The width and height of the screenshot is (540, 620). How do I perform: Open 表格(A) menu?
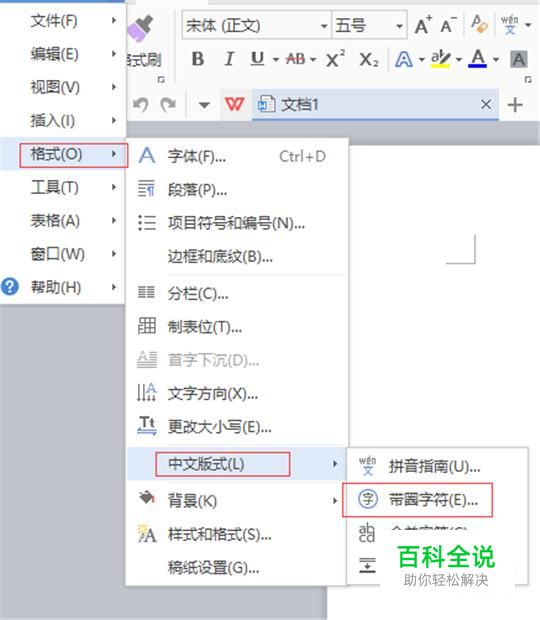coord(63,220)
